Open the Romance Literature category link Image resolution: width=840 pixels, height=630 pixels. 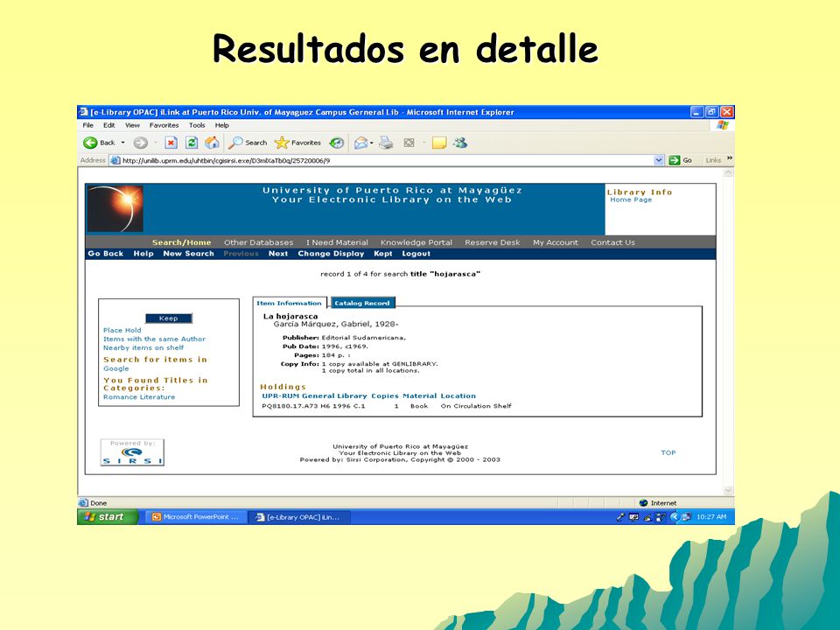139,397
